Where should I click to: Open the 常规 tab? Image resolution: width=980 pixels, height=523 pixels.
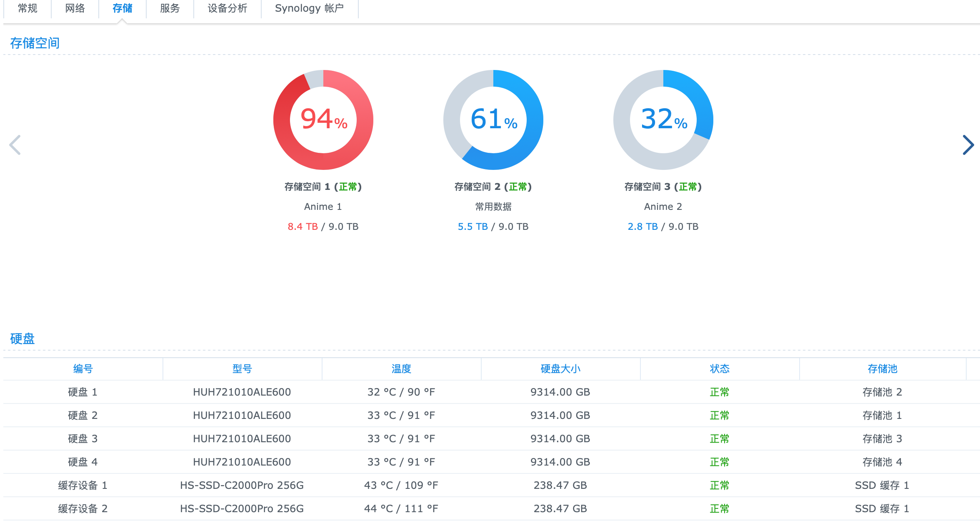point(27,8)
